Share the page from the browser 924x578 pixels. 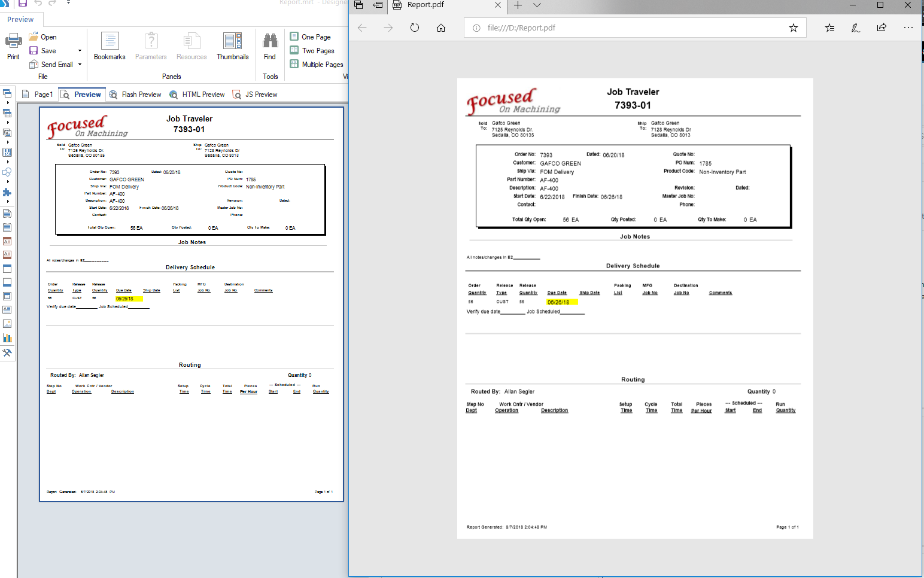(882, 28)
